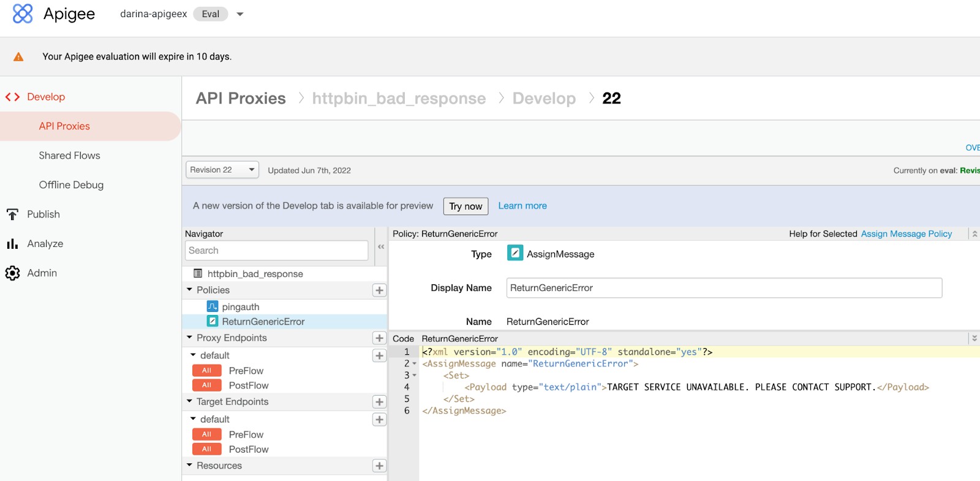Image resolution: width=980 pixels, height=481 pixels.
Task: Open the Learn more link
Action: point(522,206)
